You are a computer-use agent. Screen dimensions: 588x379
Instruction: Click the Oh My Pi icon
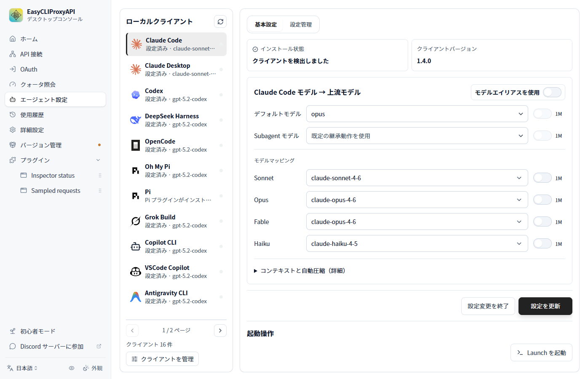coord(136,171)
